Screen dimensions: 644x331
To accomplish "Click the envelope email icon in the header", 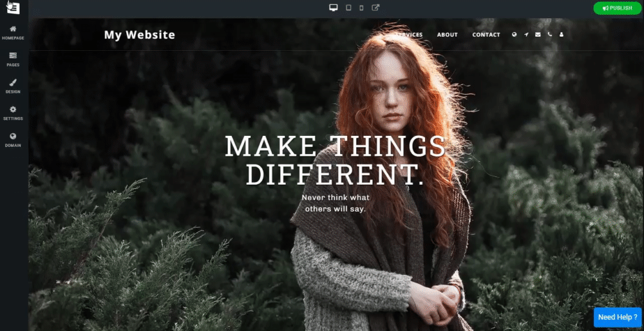I will pyautogui.click(x=538, y=35).
